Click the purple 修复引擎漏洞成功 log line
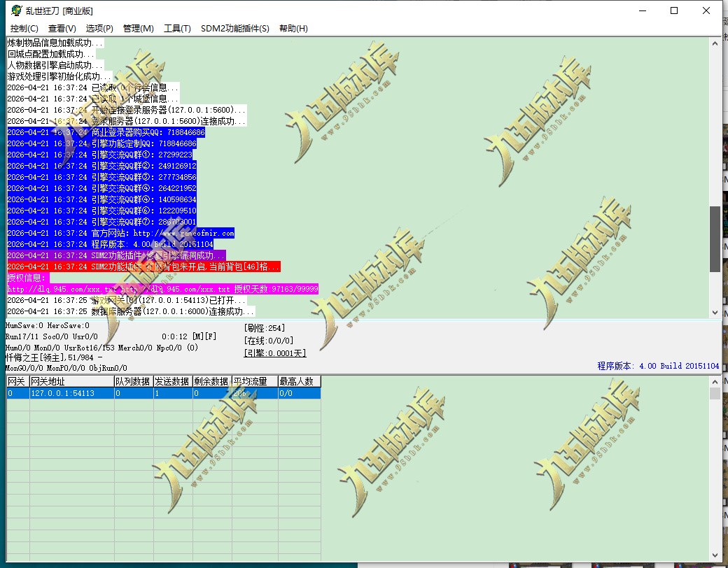 coord(116,255)
